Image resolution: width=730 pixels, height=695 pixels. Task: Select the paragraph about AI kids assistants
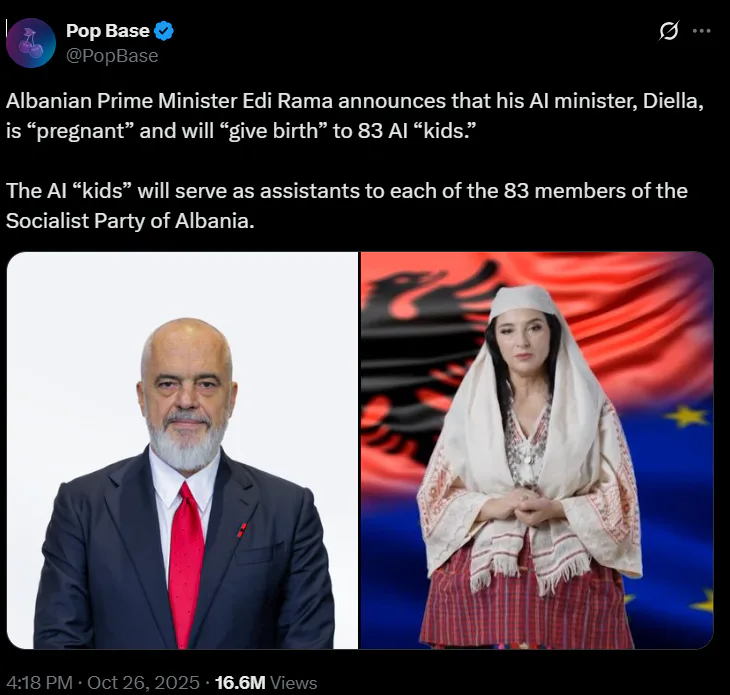tap(347, 206)
